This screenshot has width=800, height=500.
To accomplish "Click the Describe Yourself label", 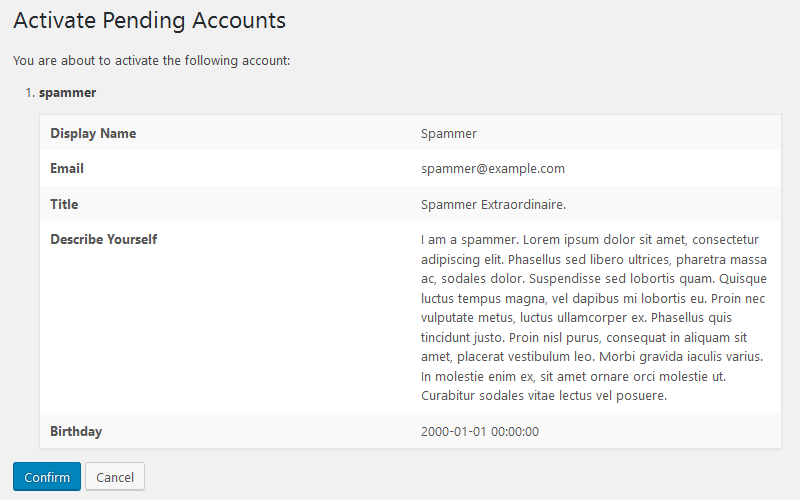I will (x=104, y=239).
